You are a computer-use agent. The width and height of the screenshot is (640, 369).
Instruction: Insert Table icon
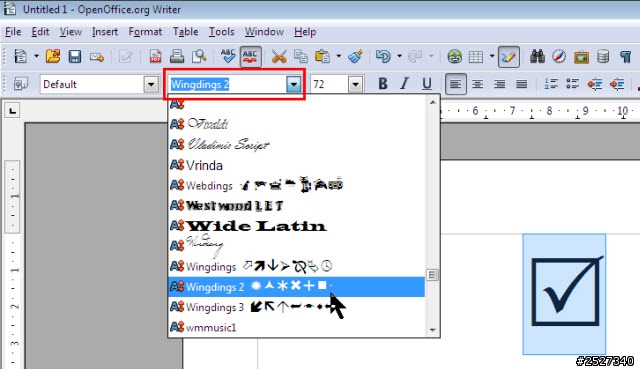[476, 56]
